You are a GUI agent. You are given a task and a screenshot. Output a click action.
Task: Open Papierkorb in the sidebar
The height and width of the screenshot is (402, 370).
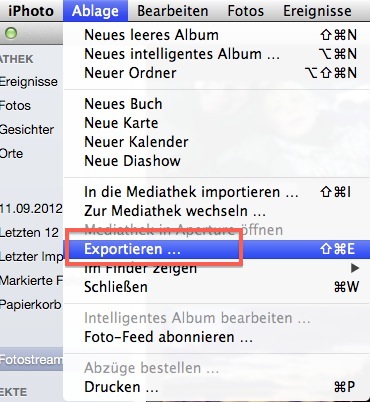(31, 305)
